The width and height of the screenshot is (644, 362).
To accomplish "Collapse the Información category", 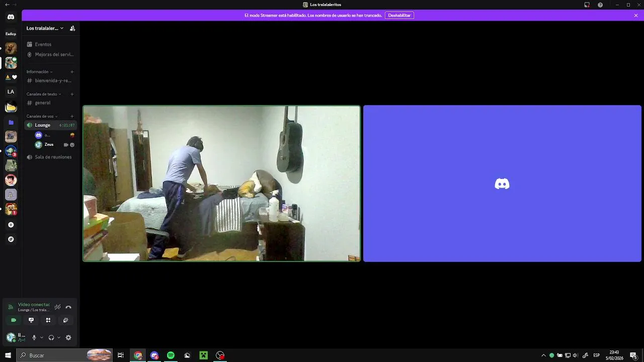I will [x=39, y=72].
